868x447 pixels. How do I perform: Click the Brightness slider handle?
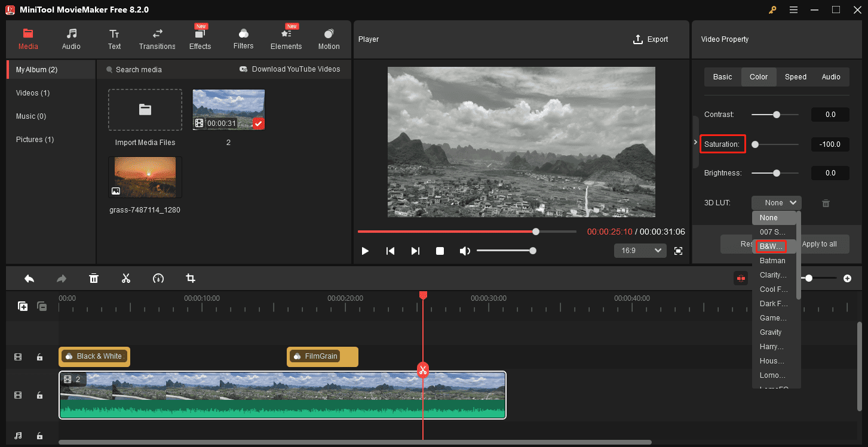tap(777, 173)
